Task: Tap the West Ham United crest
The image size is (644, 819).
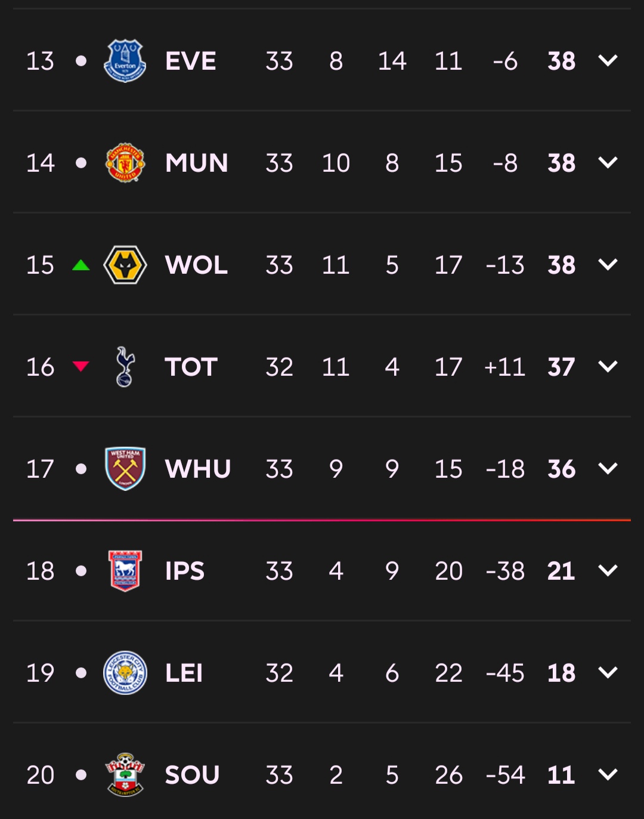Action: coord(125,469)
